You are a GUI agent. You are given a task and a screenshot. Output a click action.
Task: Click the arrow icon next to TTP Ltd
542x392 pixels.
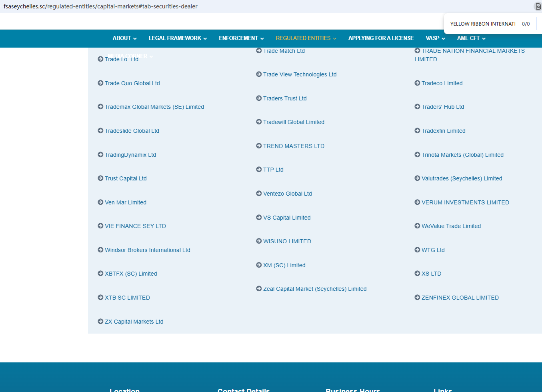[259, 169]
